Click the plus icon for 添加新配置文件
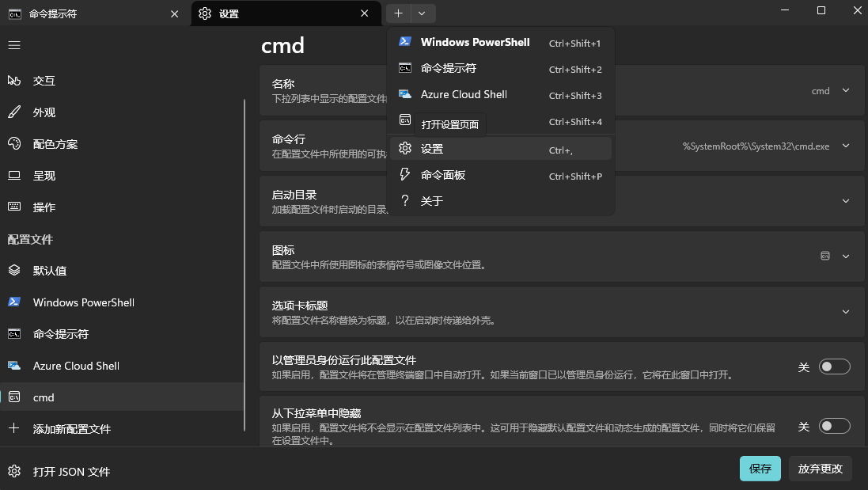The image size is (868, 490). coord(14,428)
